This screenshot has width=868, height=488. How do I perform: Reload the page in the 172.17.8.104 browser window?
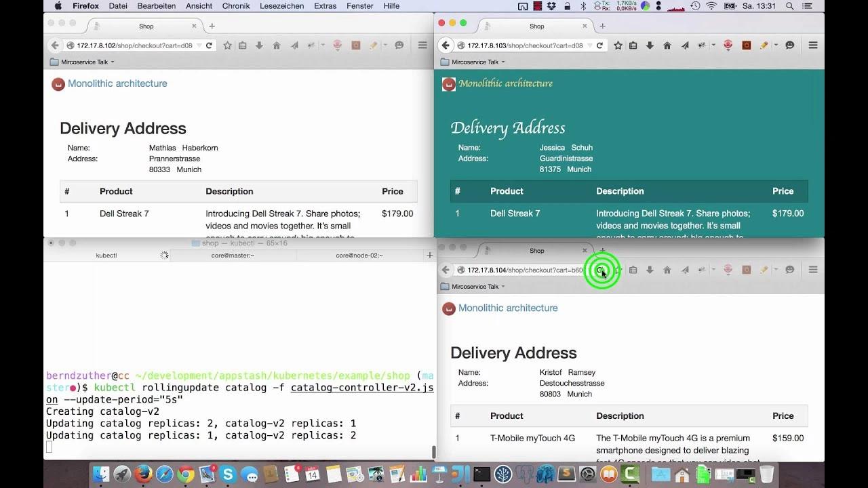tap(600, 270)
